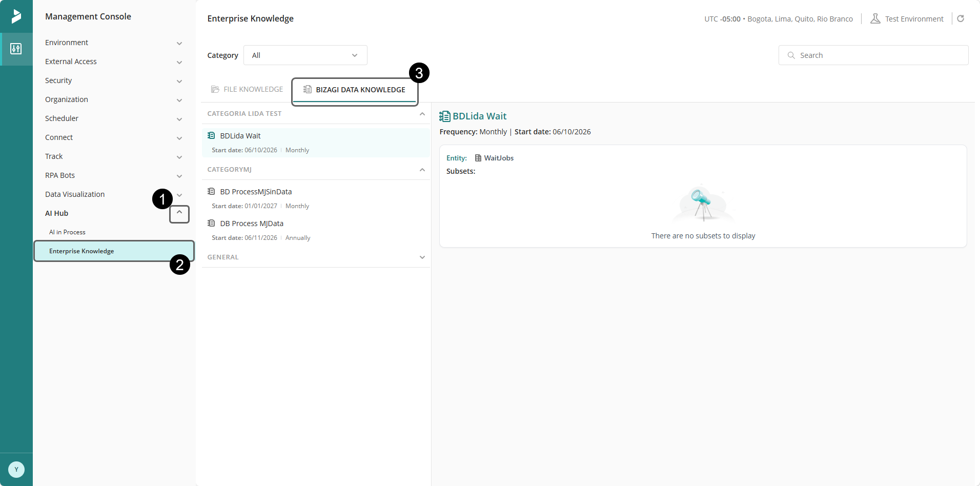Click the BDLida Wait detail title
This screenshot has height=486, width=980.
480,116
